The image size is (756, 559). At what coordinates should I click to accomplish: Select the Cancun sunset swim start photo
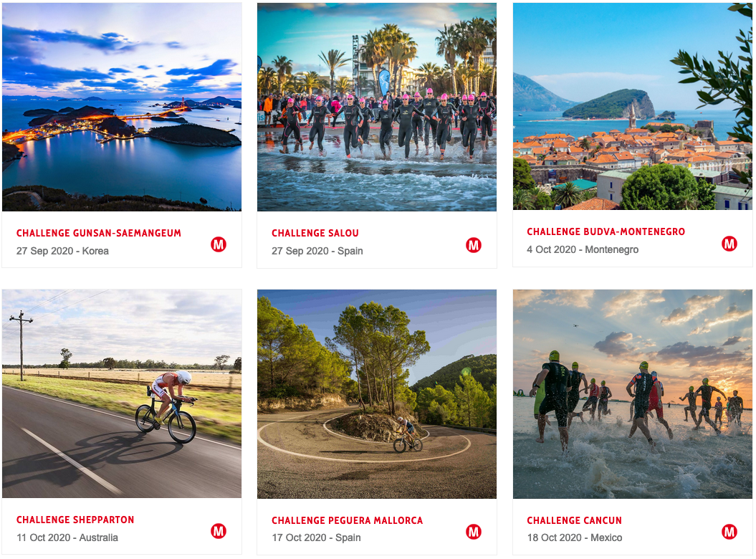(633, 394)
